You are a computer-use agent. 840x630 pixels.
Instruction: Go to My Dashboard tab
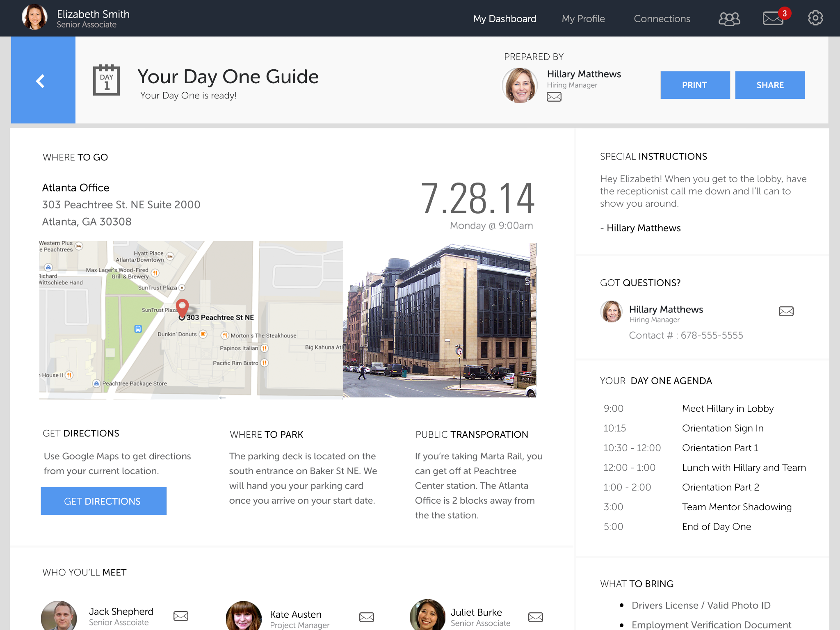[504, 19]
